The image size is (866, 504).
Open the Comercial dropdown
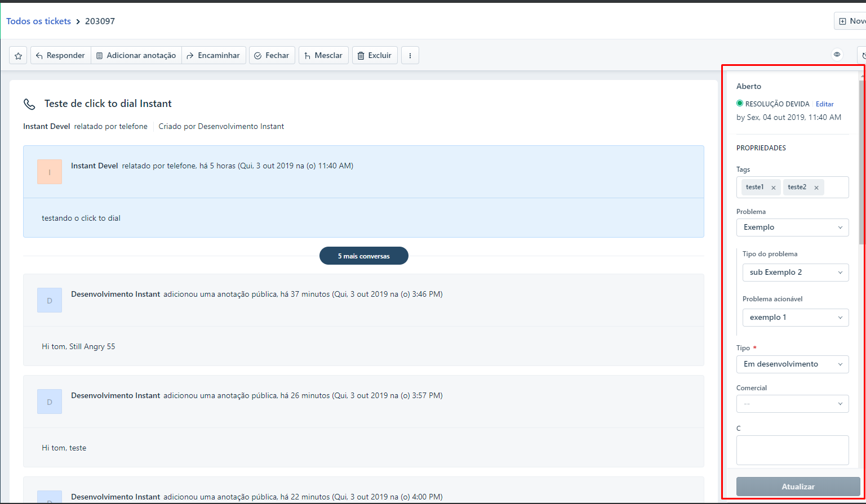coord(792,404)
